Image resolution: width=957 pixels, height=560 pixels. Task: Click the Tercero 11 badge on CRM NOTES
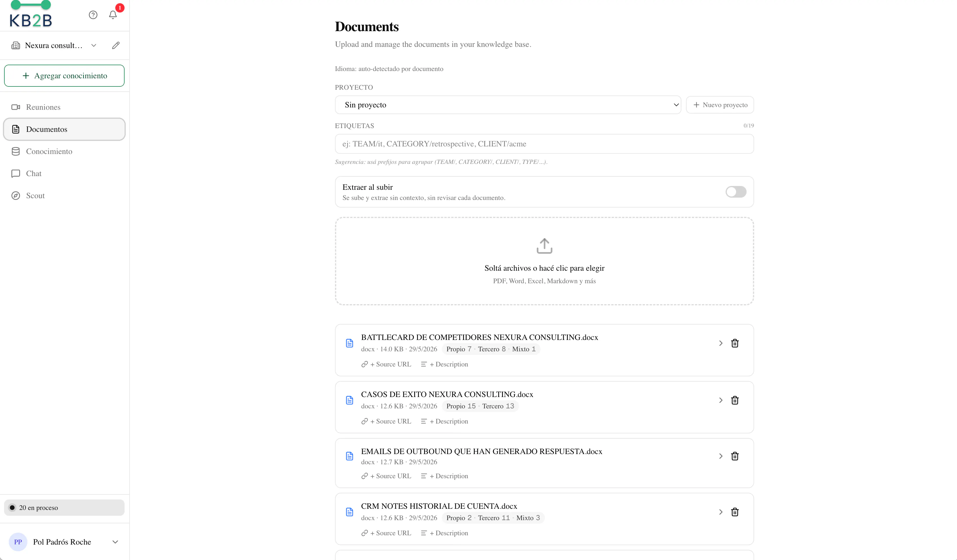click(494, 518)
